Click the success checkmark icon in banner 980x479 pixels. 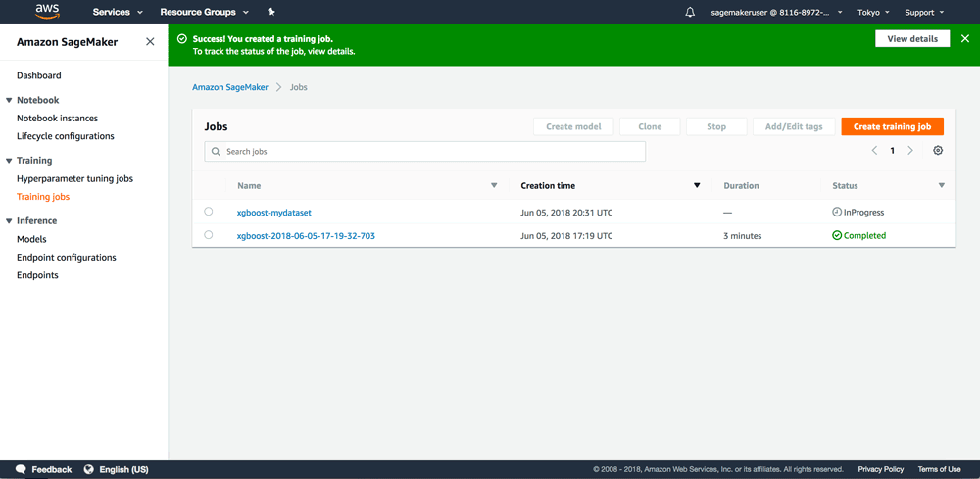click(182, 39)
